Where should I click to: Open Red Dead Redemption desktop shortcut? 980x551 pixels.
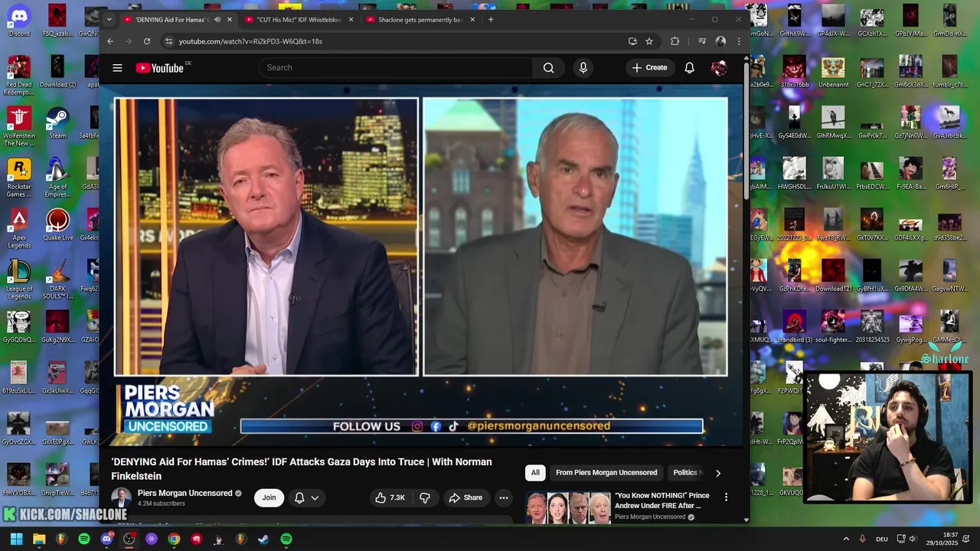(19, 76)
